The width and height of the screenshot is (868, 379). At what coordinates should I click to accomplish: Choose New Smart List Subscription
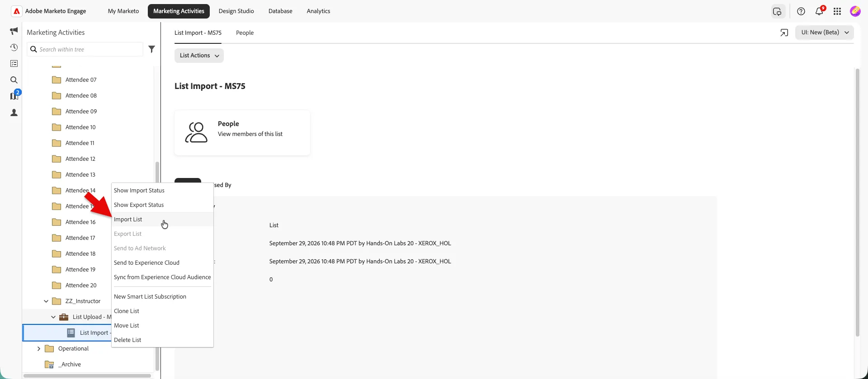pyautogui.click(x=162, y=297)
